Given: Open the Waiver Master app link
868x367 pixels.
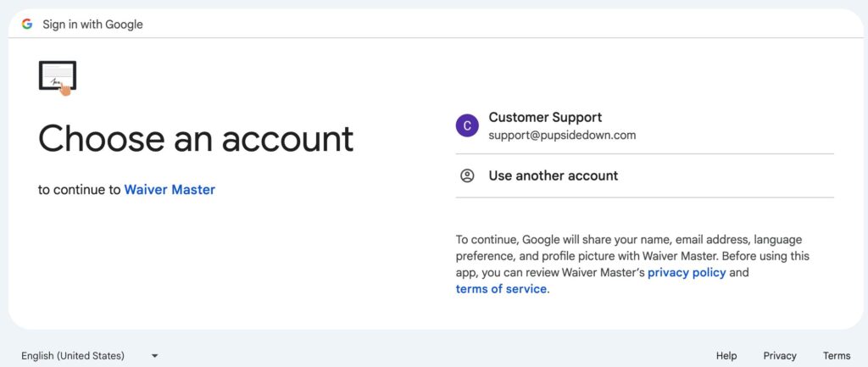Looking at the screenshot, I should point(170,190).
